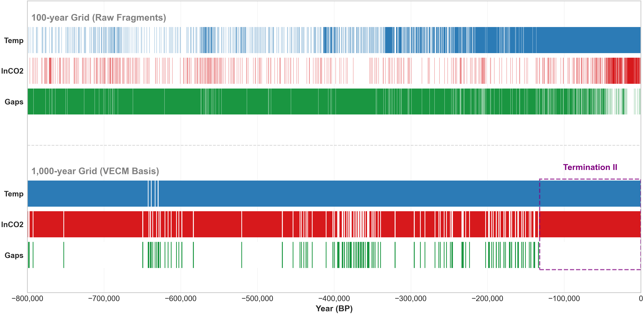The image size is (644, 314).
Task: Click the −800,000 x-axis tick label
Action: click(x=27, y=298)
